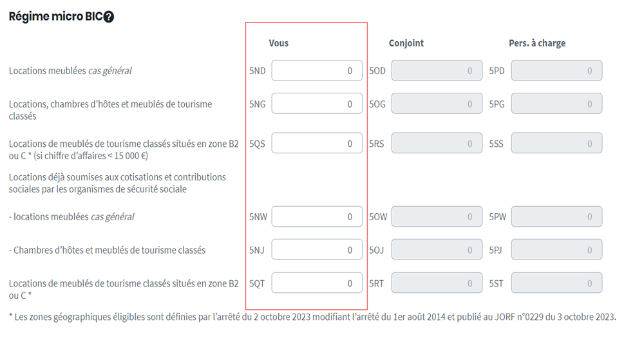Click the 5PJ Pers. à charge field
Viewport: 644px width, 340px height.
pos(556,250)
